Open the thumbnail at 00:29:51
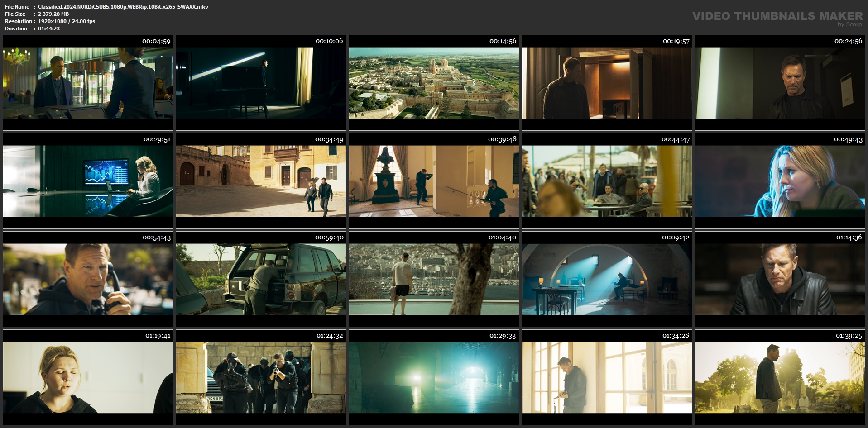This screenshot has width=868, height=428. click(88, 181)
